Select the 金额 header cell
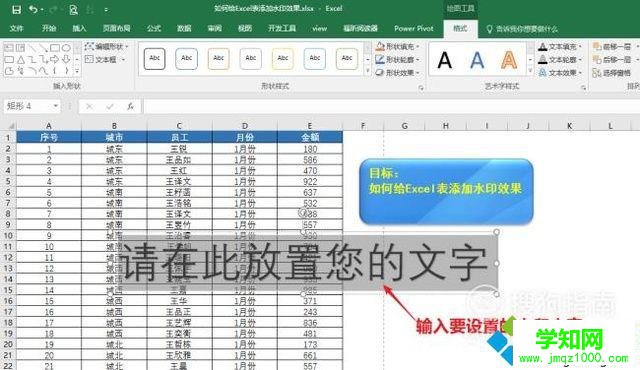Image resolution: width=640 pixels, height=370 pixels. pos(310,137)
